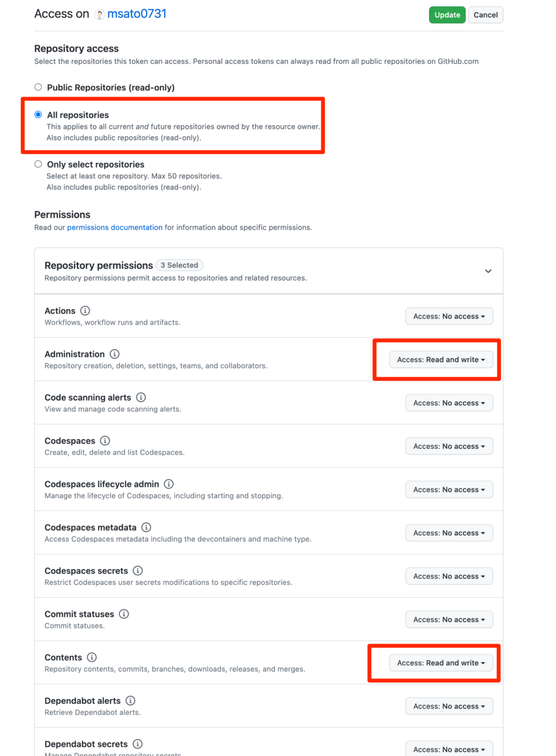Open the permissions documentation link
Viewport: 556px width, 756px height.
coord(114,227)
